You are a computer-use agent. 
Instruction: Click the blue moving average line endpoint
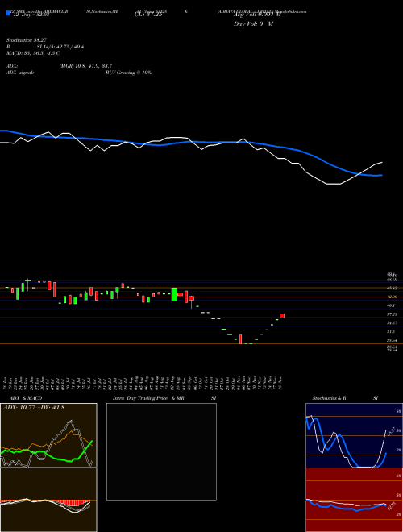click(x=381, y=175)
